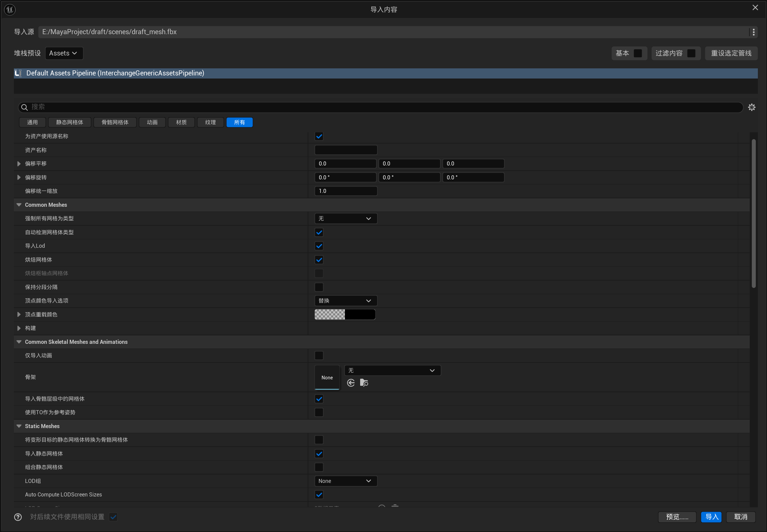Uncheck the 导入Lod checkbox
The height and width of the screenshot is (532, 767).
319,246
